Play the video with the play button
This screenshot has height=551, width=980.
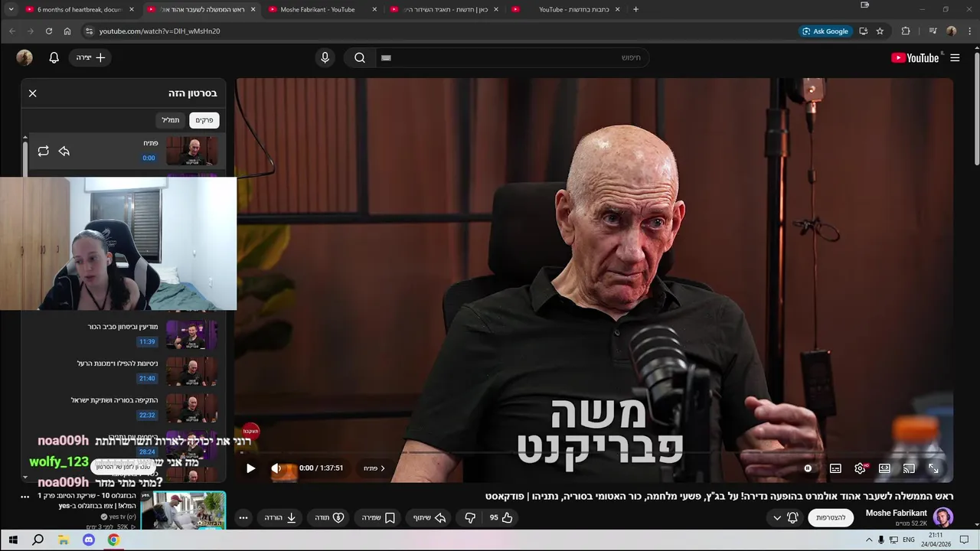point(250,468)
